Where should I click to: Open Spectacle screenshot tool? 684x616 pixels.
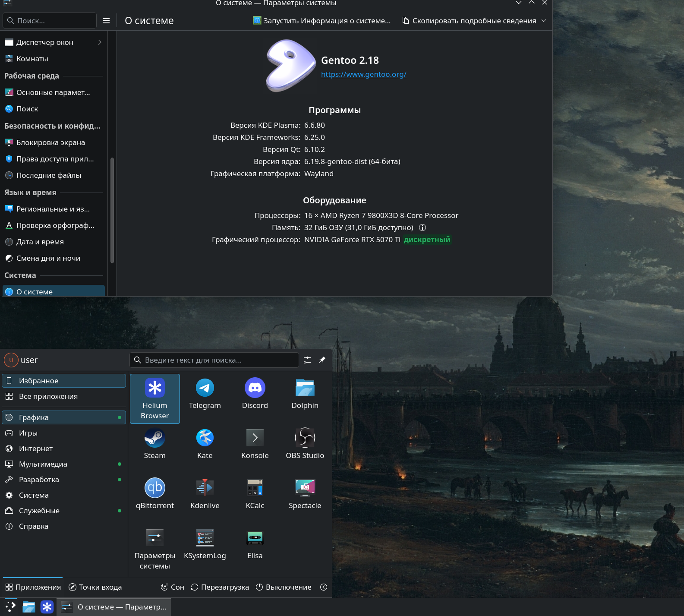[x=305, y=494]
